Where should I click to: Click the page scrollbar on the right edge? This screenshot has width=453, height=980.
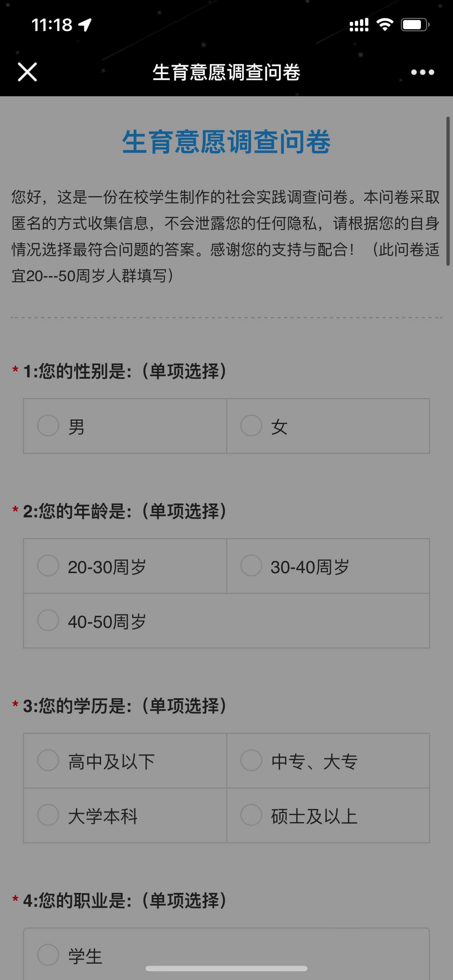tap(448, 191)
